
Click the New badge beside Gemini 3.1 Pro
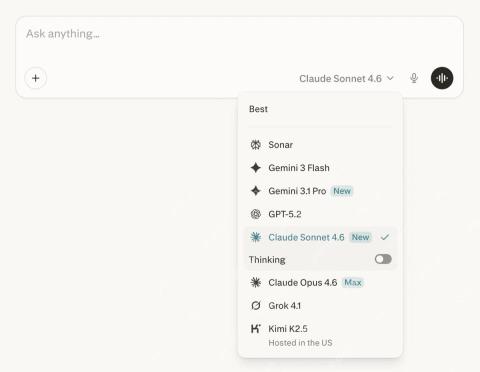(x=342, y=191)
